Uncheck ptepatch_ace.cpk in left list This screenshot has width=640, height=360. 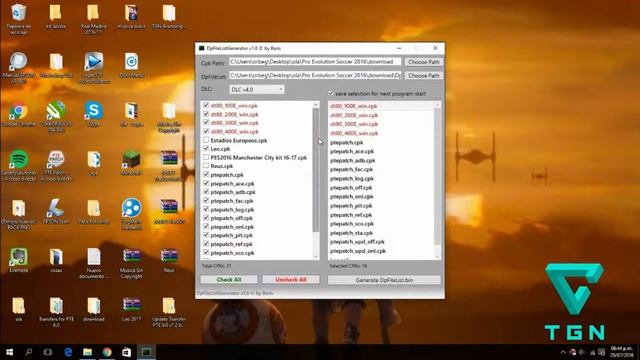coord(206,183)
